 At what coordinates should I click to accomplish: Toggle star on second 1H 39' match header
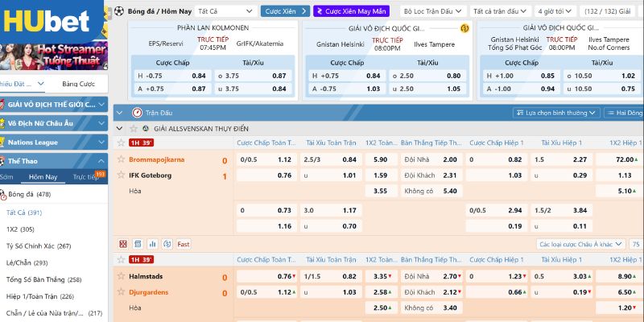pyautogui.click(x=121, y=259)
